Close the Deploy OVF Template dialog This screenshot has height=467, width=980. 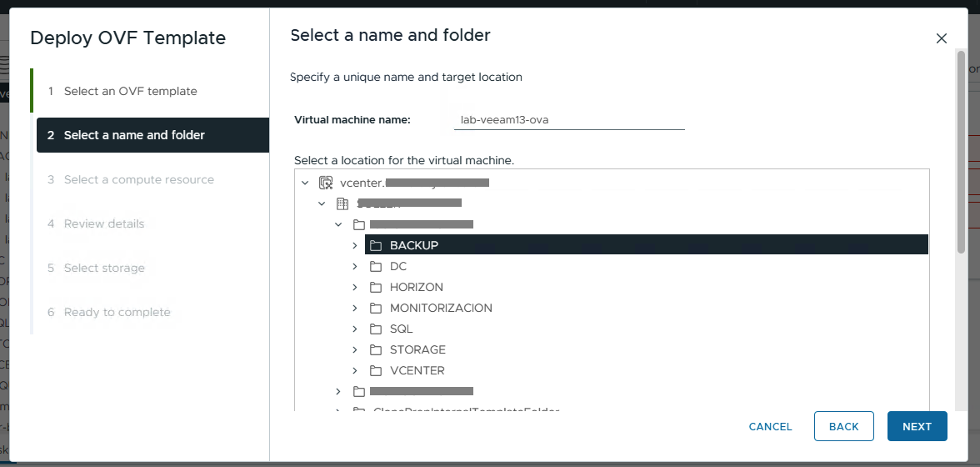942,38
